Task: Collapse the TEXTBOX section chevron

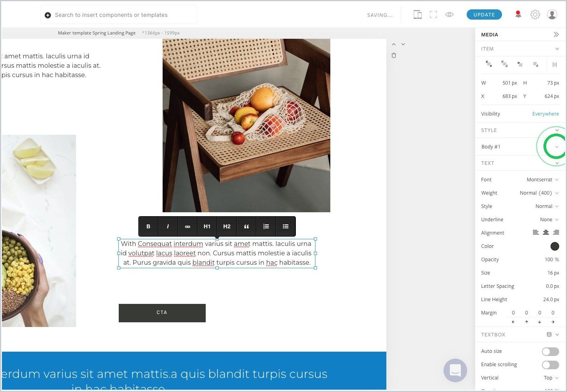Action: [557, 335]
